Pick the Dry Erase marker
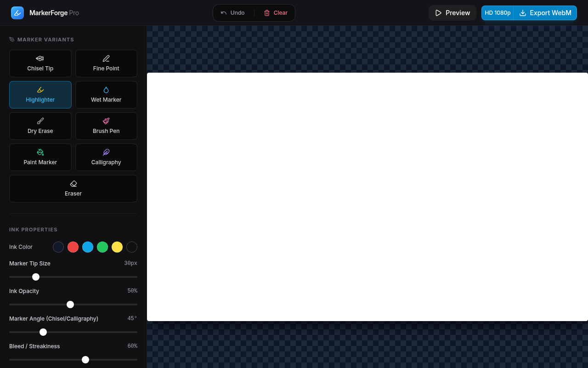Viewport: 588px width, 368px height. coord(40,126)
